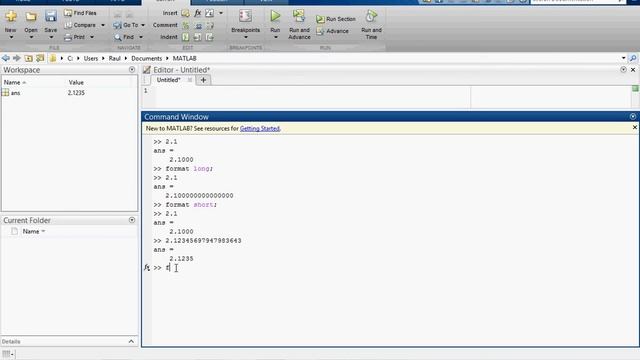Expand the Find dropdown arrow
640x360 pixels.
pos(141,37)
